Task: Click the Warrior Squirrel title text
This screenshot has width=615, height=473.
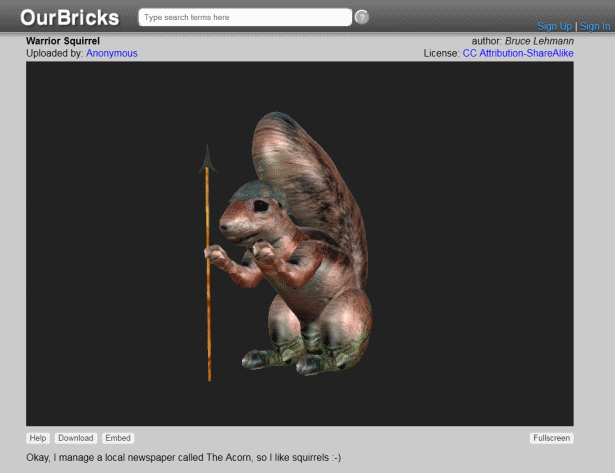Action: pos(63,41)
